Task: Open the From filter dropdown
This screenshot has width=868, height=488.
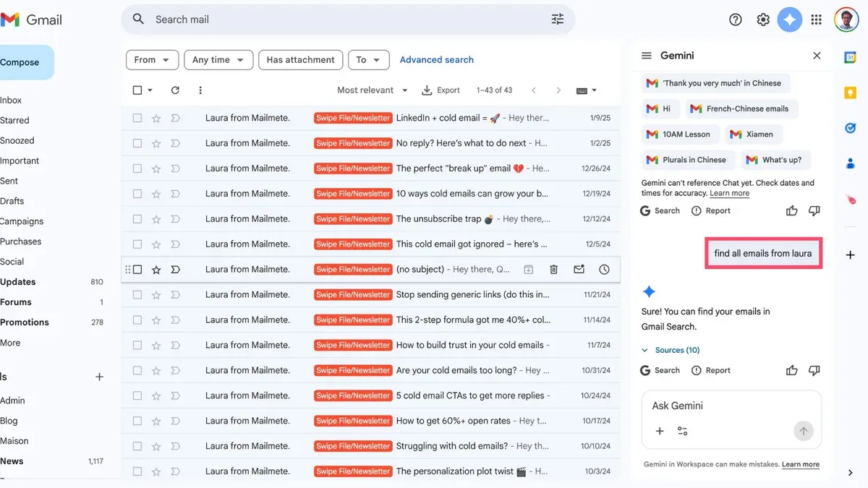Action: tap(152, 60)
